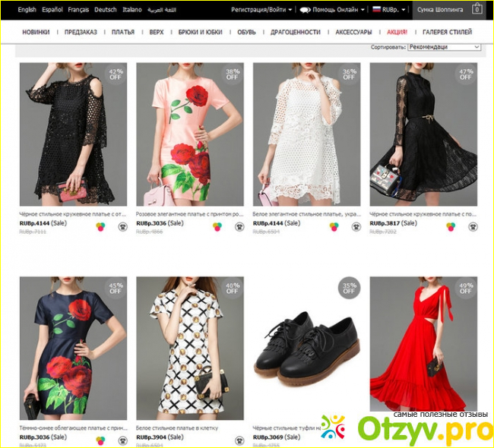
Task: Click the quick-view icon under first black lace dress
Action: click(x=122, y=226)
